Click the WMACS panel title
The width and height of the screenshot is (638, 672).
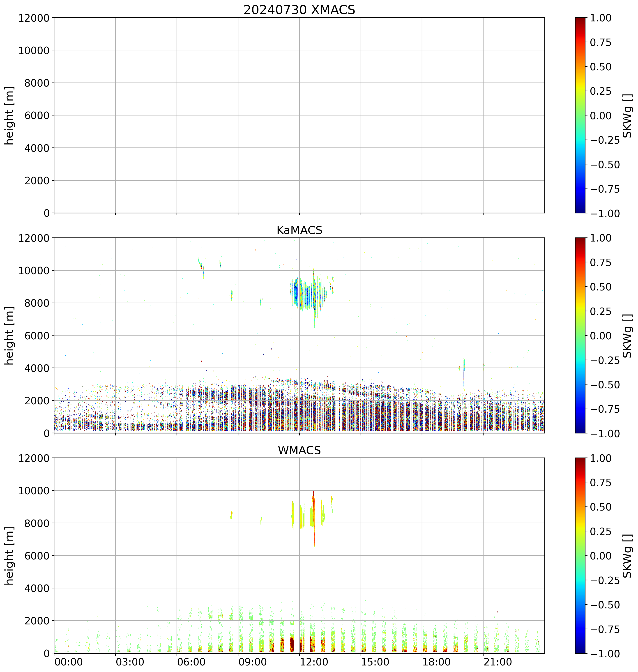coord(299,450)
